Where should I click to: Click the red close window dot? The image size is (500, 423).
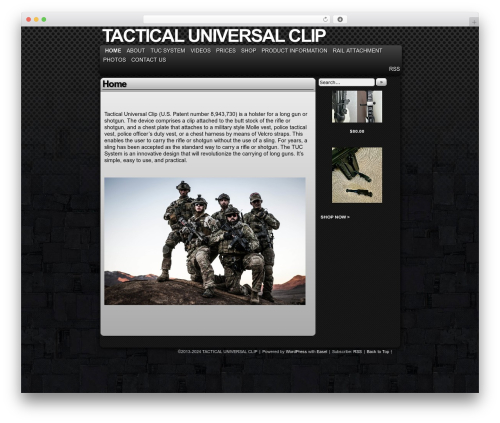29,19
